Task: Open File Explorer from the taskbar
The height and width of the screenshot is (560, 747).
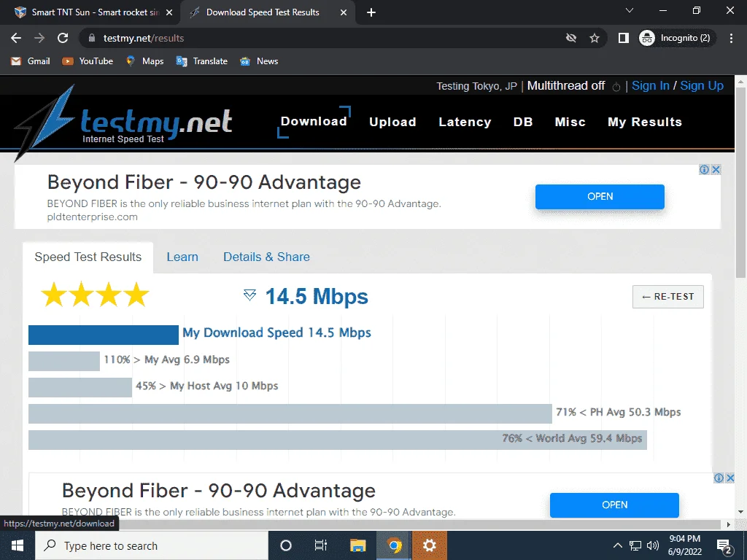Action: point(357,545)
